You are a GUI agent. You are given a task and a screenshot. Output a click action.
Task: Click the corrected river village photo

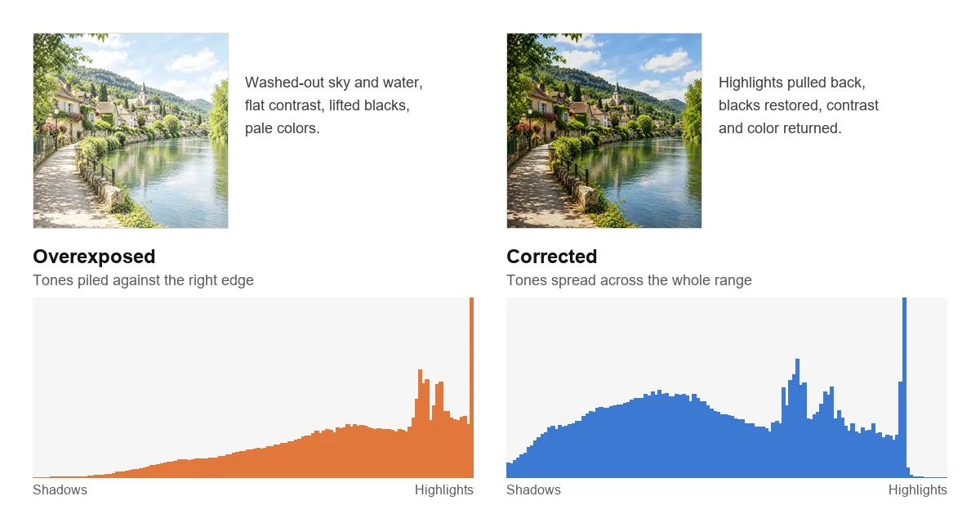point(604,131)
